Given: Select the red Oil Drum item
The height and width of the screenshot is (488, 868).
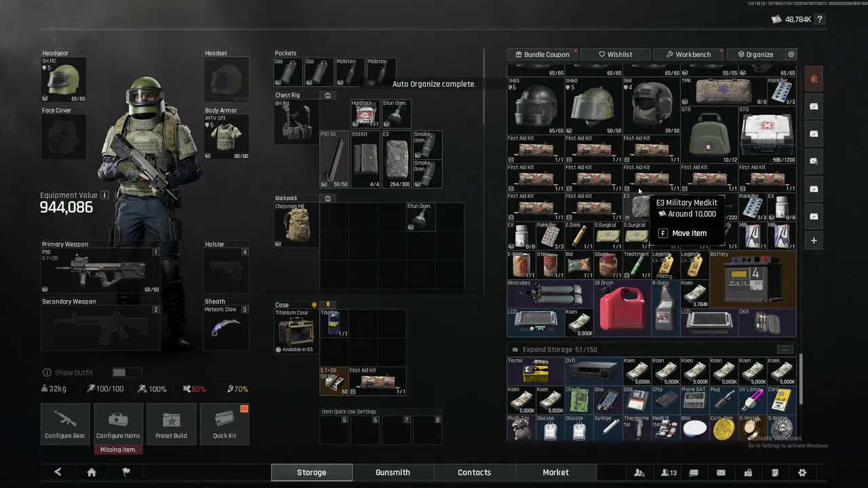Looking at the screenshot, I should (x=623, y=308).
